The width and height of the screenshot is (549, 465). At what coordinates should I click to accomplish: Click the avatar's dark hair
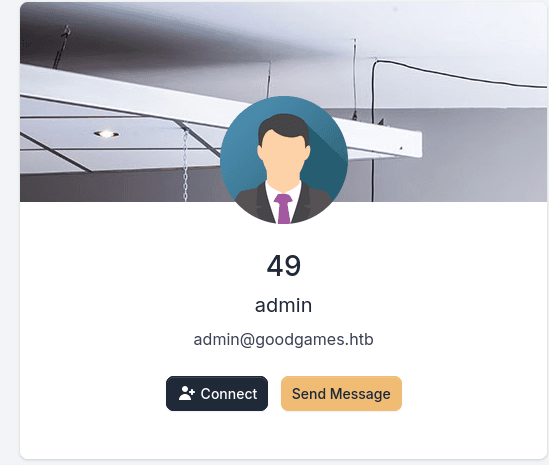point(284,126)
